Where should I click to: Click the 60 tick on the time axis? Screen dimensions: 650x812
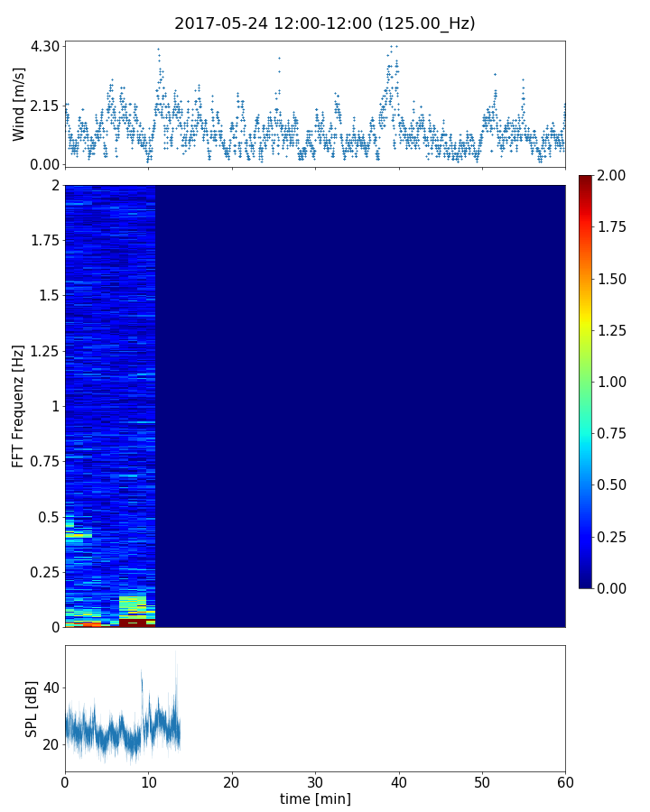pos(565,780)
